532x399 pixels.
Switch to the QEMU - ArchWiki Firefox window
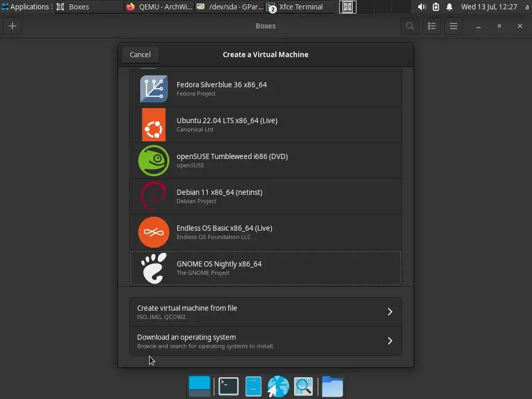point(159,7)
